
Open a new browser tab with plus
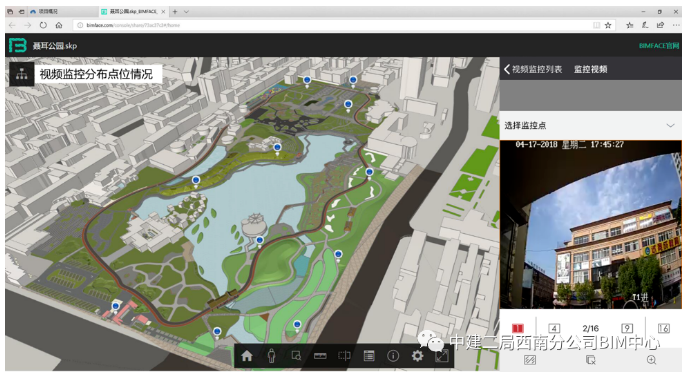click(x=175, y=12)
